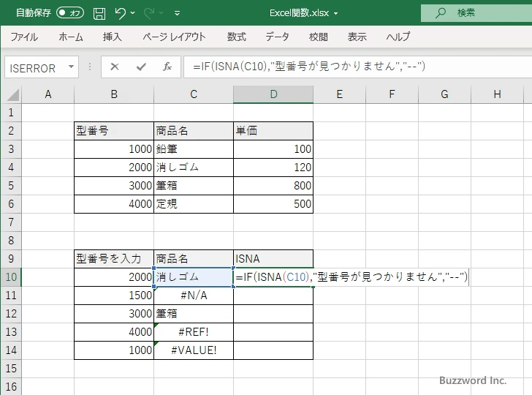The image size is (532, 395).
Task: Click cell with 筆箱 in row 5
Action: tap(194, 186)
